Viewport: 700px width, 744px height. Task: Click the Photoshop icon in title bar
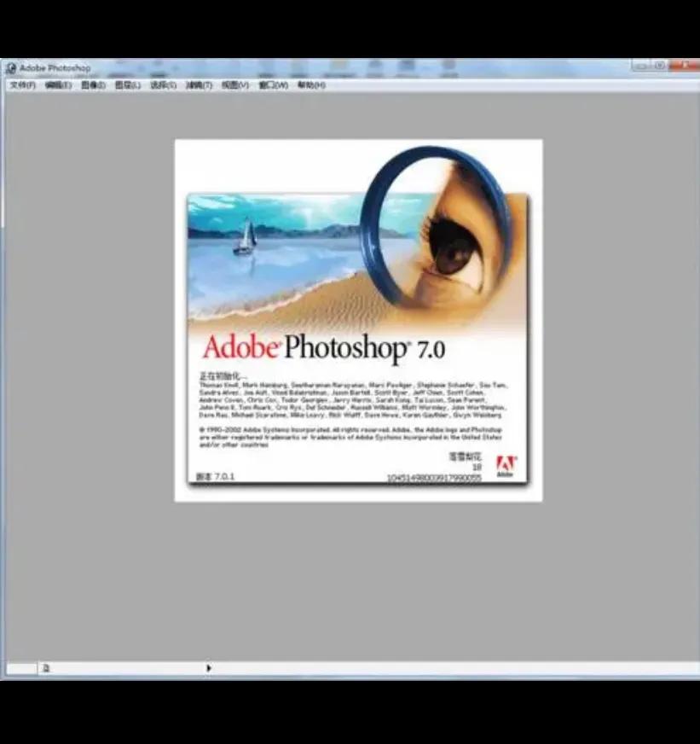[11, 68]
